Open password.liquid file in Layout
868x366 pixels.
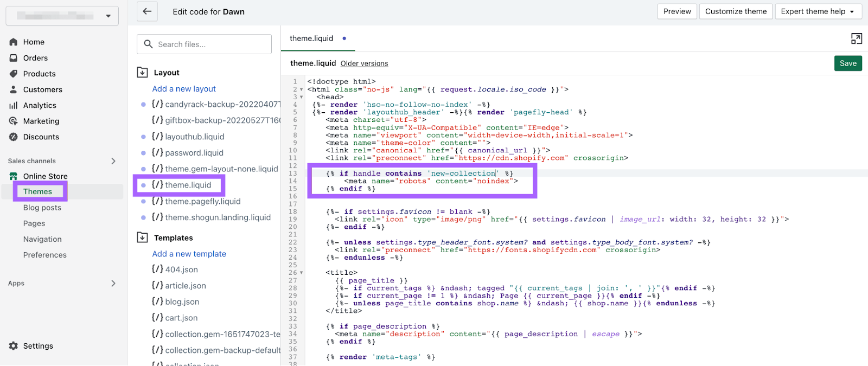coord(194,153)
